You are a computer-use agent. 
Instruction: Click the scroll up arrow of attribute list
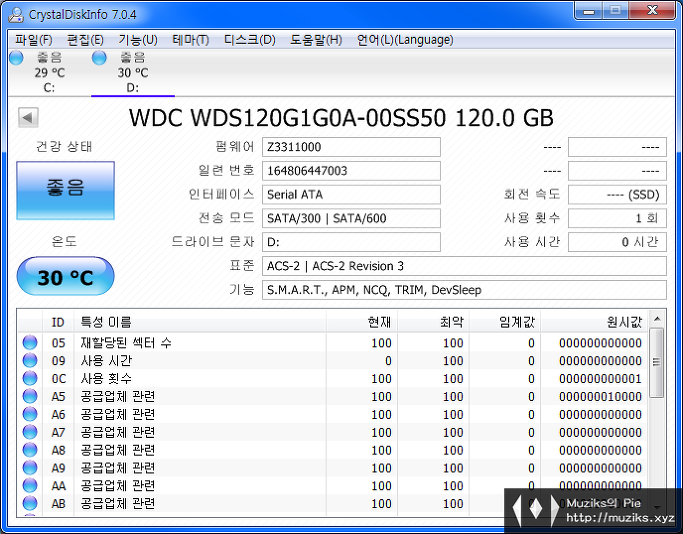point(657,319)
